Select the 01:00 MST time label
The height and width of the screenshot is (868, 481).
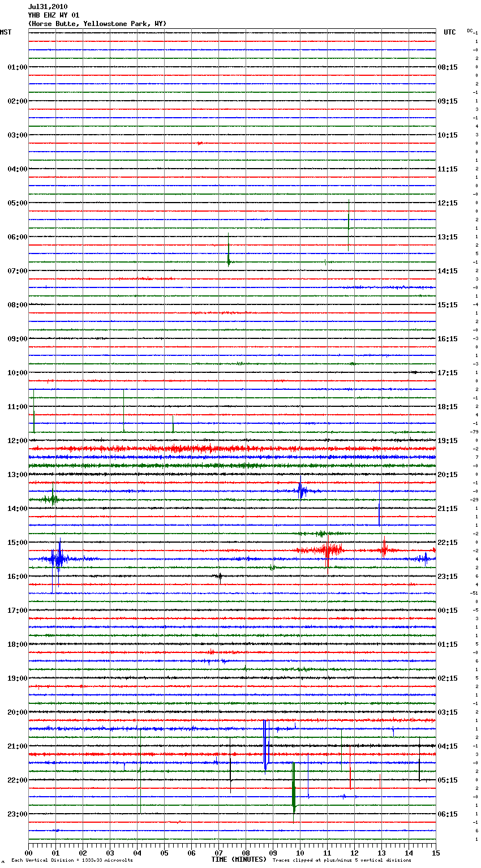click(x=17, y=67)
